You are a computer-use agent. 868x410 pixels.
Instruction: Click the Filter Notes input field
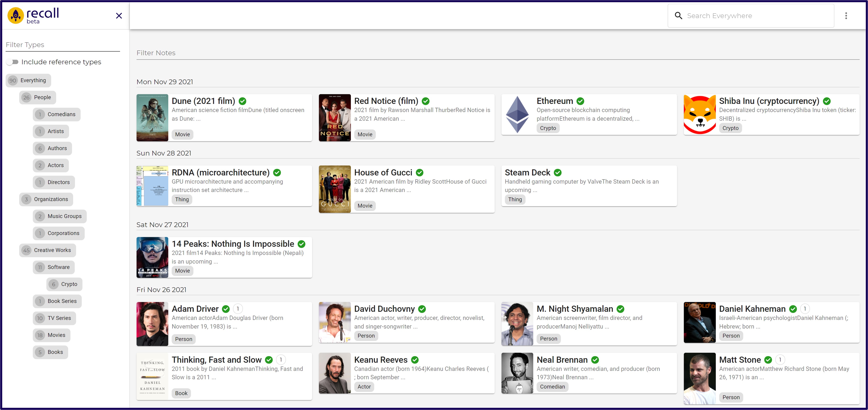[x=498, y=53]
